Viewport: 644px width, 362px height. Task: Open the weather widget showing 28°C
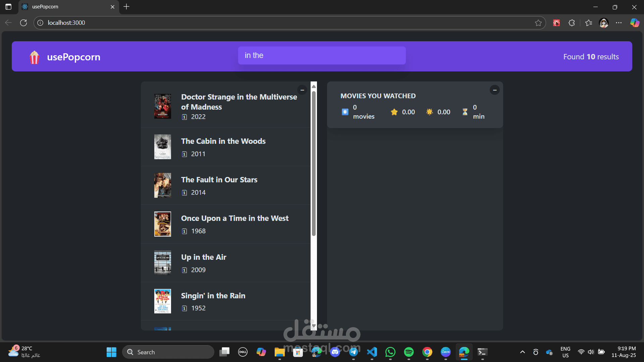click(x=24, y=352)
